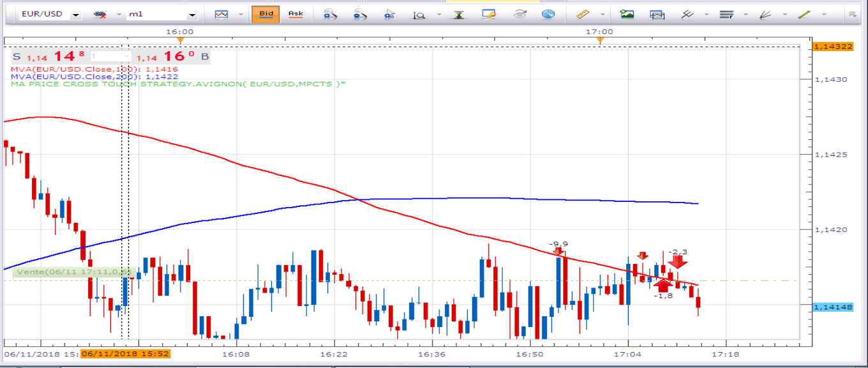
Task: Click the zoom in magnifier icon
Action: click(330, 14)
